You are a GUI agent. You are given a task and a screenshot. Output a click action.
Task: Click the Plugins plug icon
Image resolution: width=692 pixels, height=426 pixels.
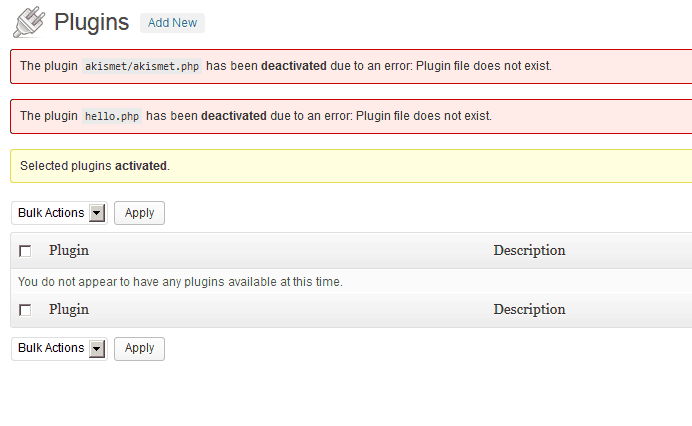29,21
